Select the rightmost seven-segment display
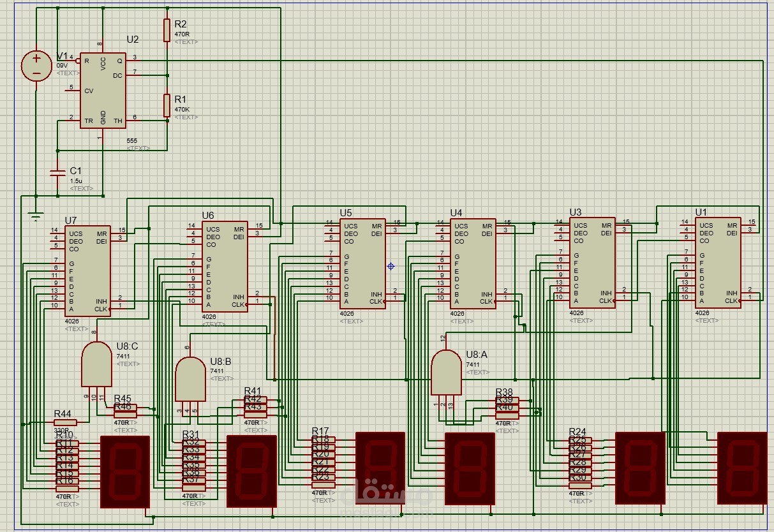 point(742,468)
